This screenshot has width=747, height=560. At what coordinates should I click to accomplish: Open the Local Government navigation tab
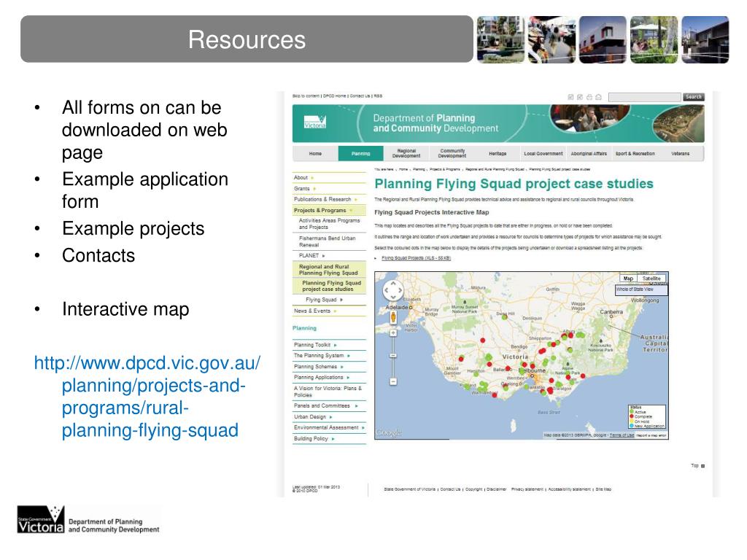pos(543,154)
